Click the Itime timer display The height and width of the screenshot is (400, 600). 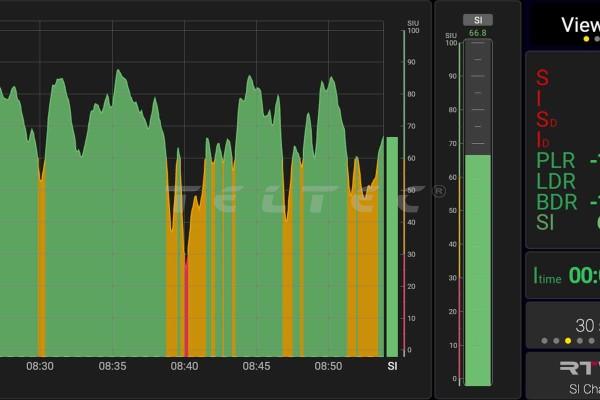point(565,276)
